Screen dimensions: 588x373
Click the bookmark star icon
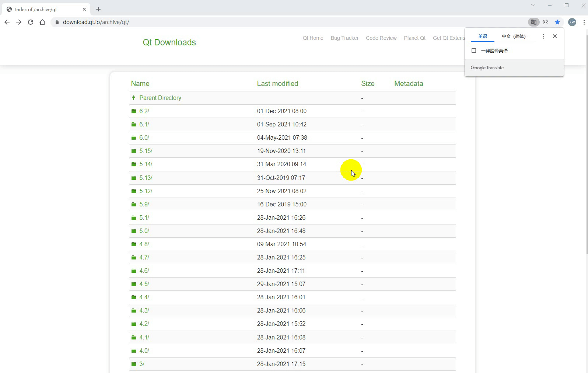pyautogui.click(x=557, y=22)
